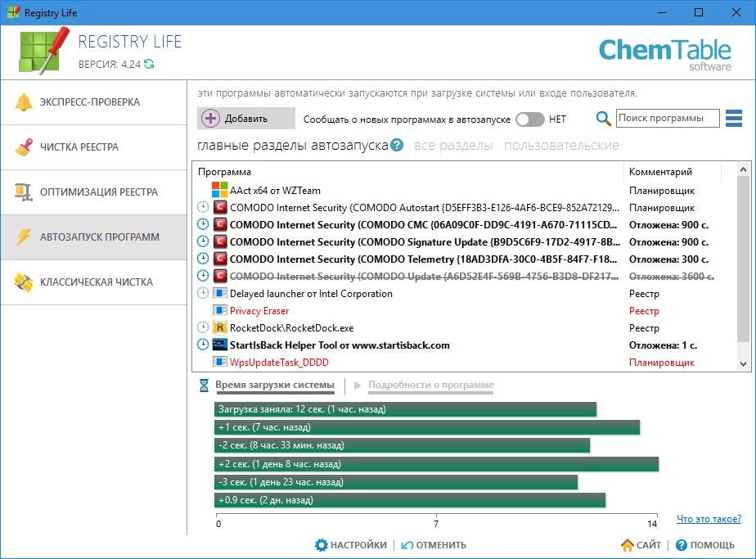Screen dimensions: 756x559
Task: Open Экспресс-проверка section
Action: coord(93,102)
